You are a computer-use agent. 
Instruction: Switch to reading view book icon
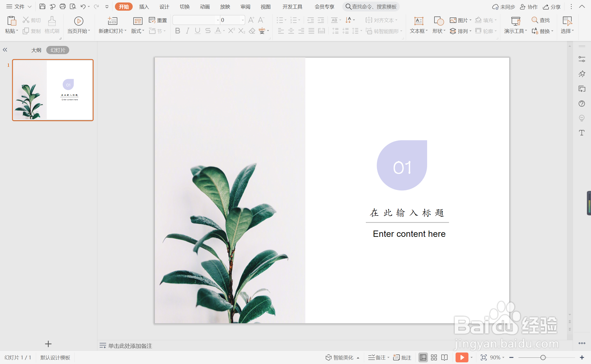pyautogui.click(x=445, y=357)
